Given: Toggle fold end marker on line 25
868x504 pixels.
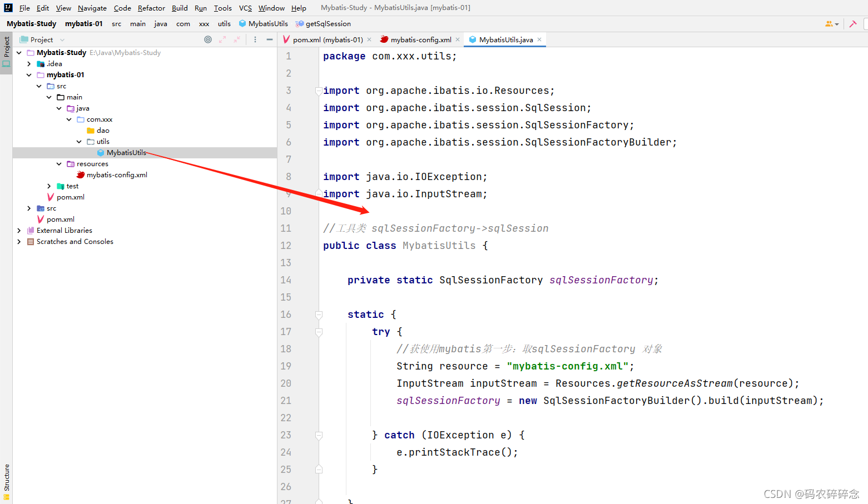Looking at the screenshot, I should [x=319, y=470].
